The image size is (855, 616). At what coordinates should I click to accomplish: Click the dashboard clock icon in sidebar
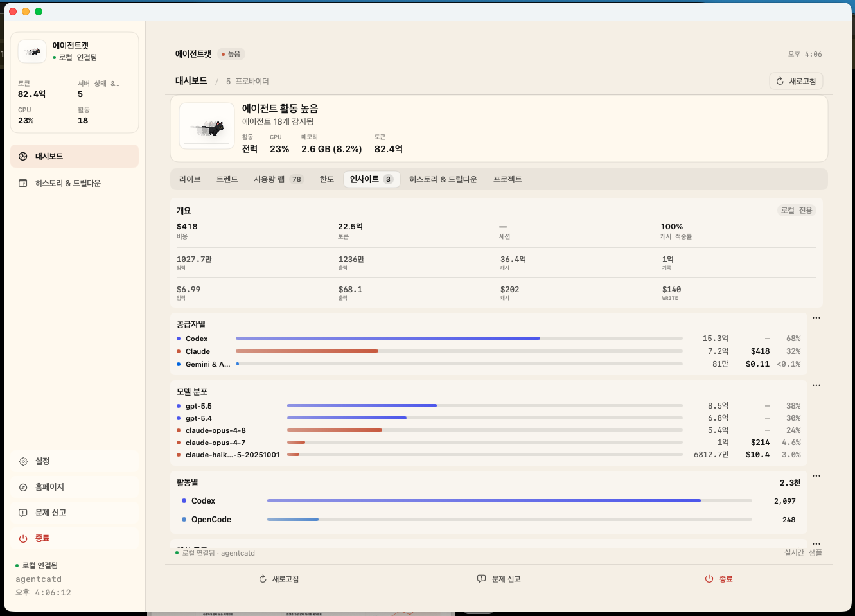tap(23, 156)
